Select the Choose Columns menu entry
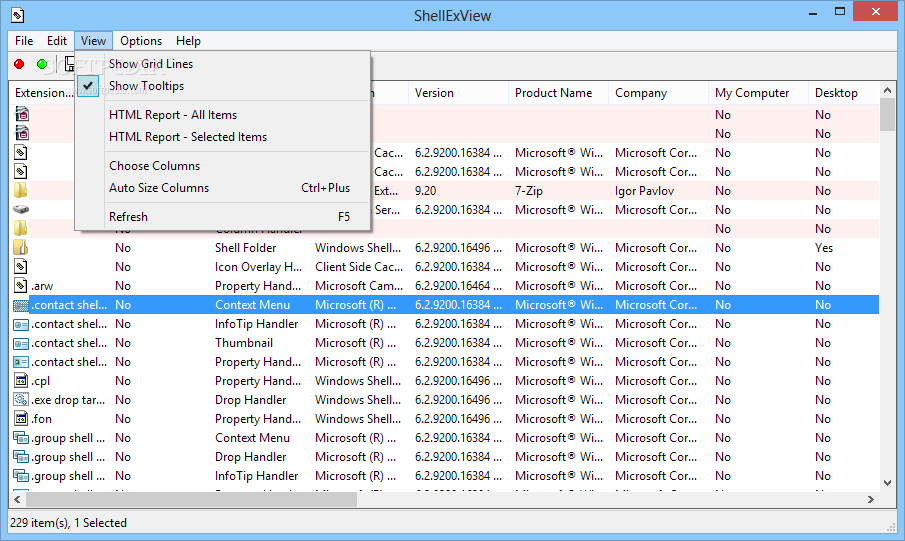The image size is (905, 541). 222,166
